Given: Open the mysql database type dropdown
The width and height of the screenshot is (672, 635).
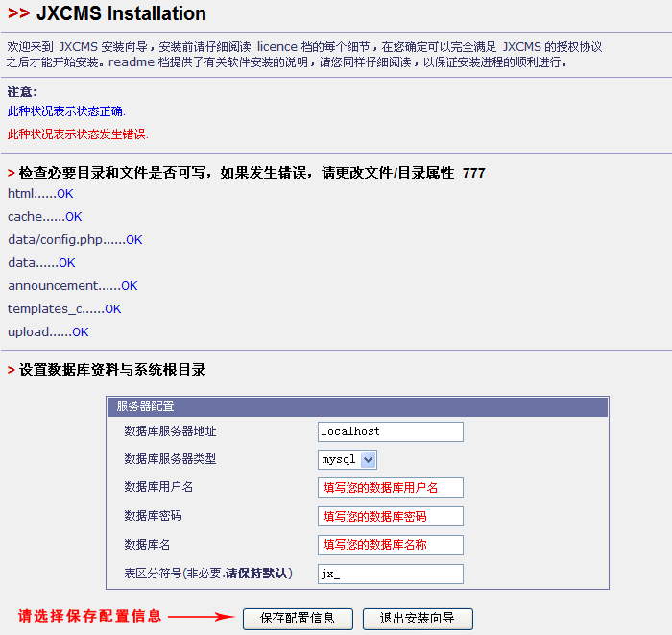Looking at the screenshot, I should 348,459.
